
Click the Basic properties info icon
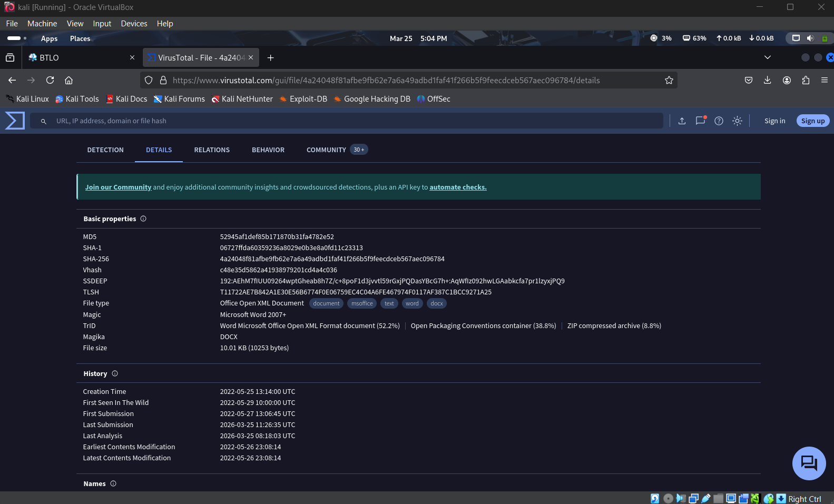point(143,219)
